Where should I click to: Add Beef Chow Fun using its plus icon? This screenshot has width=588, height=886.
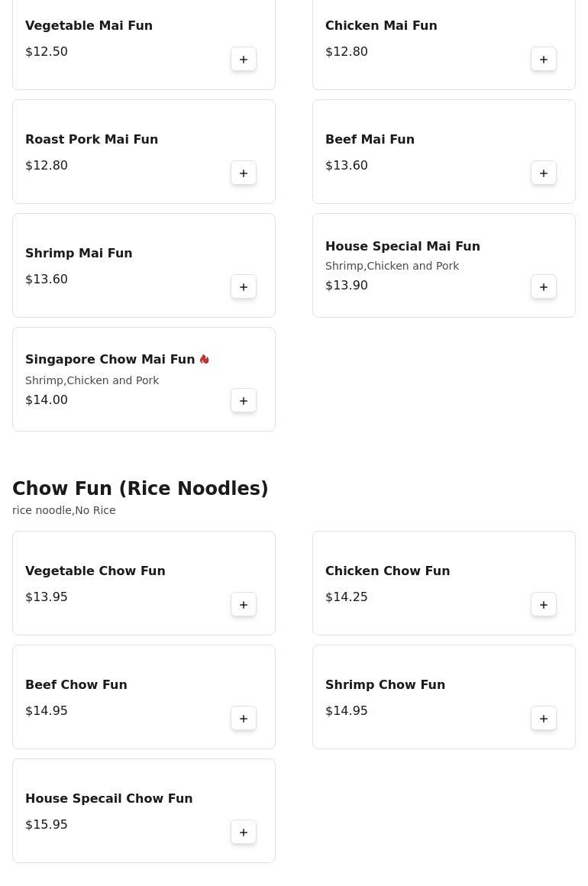244,718
